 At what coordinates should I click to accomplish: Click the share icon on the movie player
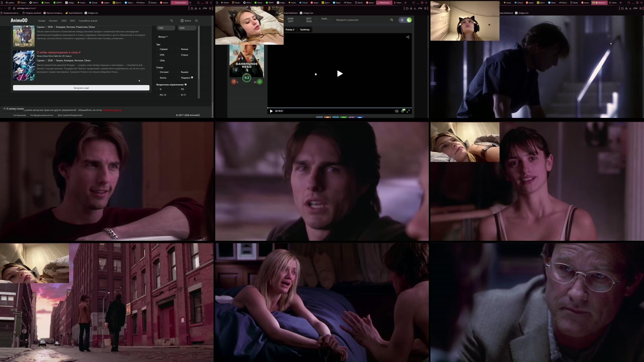408,37
